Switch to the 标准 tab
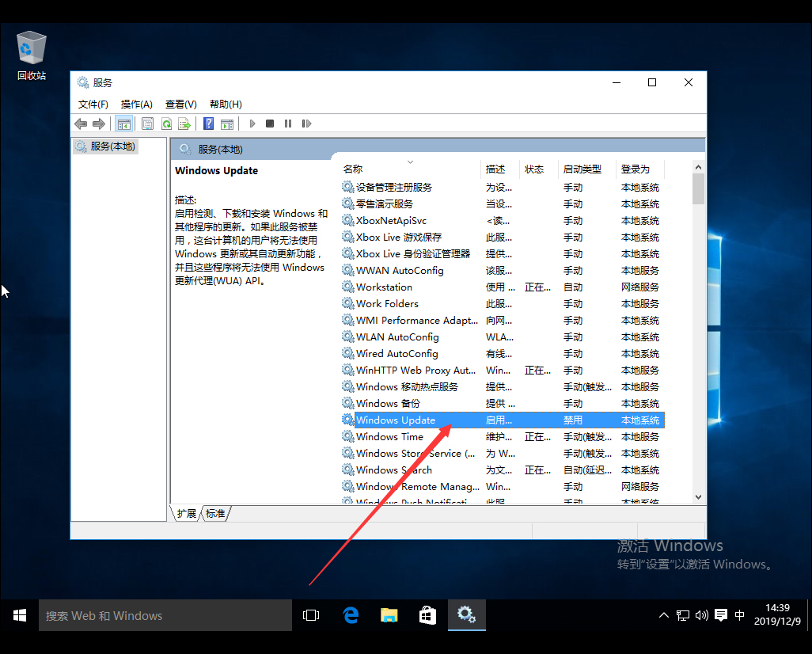Screen dimensions: 812x654 [x=214, y=513]
